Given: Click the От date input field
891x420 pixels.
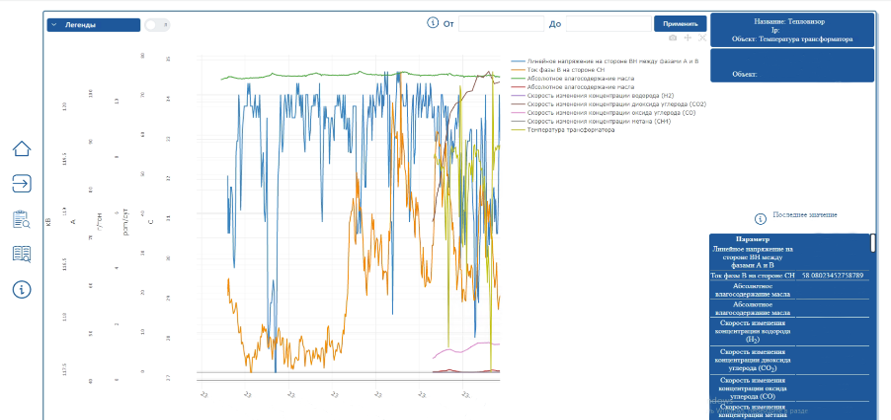Looking at the screenshot, I should pos(501,24).
